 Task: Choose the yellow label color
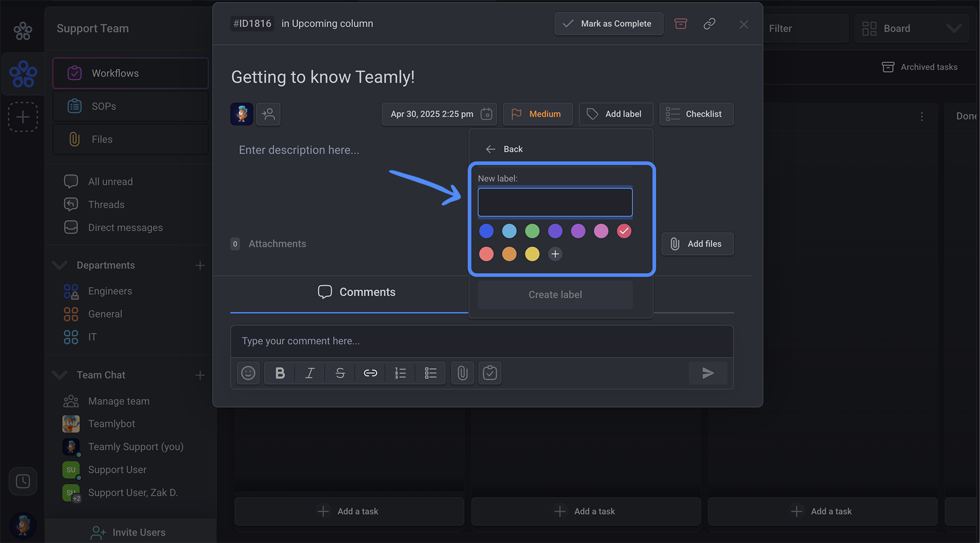coord(532,254)
